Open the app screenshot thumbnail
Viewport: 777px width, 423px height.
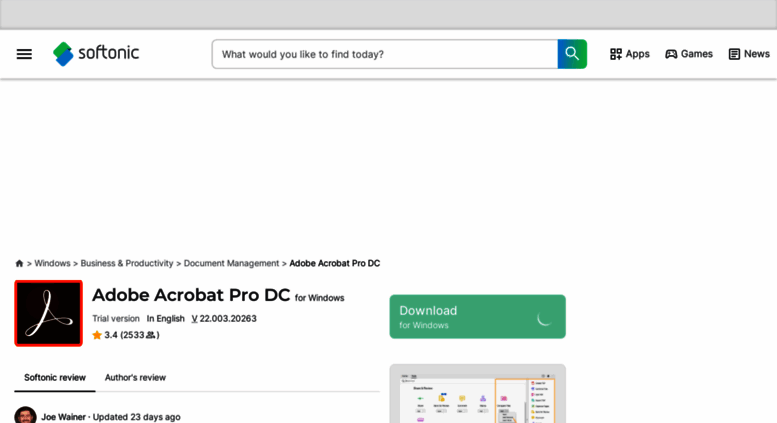477,394
